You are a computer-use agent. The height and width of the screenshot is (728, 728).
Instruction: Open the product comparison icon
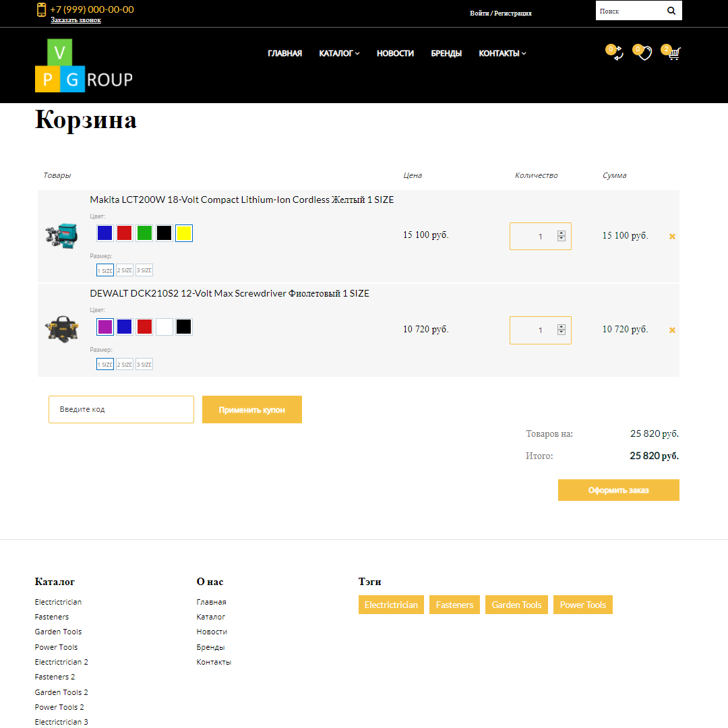(615, 53)
